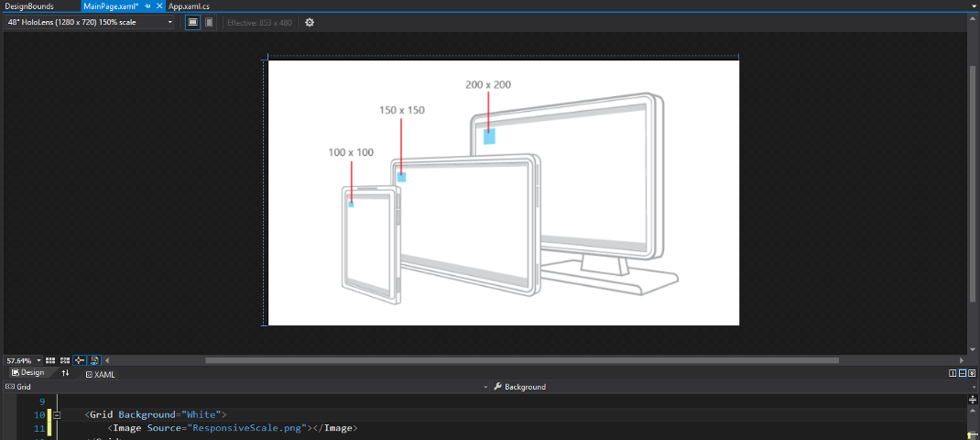
Task: Toggle snapping to snaplines
Action: 80,360
